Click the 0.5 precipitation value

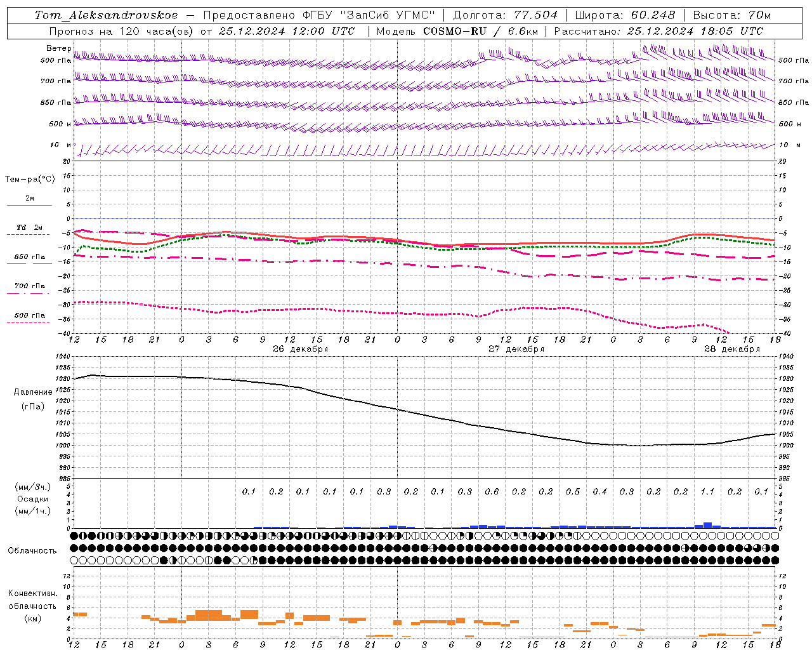click(573, 491)
